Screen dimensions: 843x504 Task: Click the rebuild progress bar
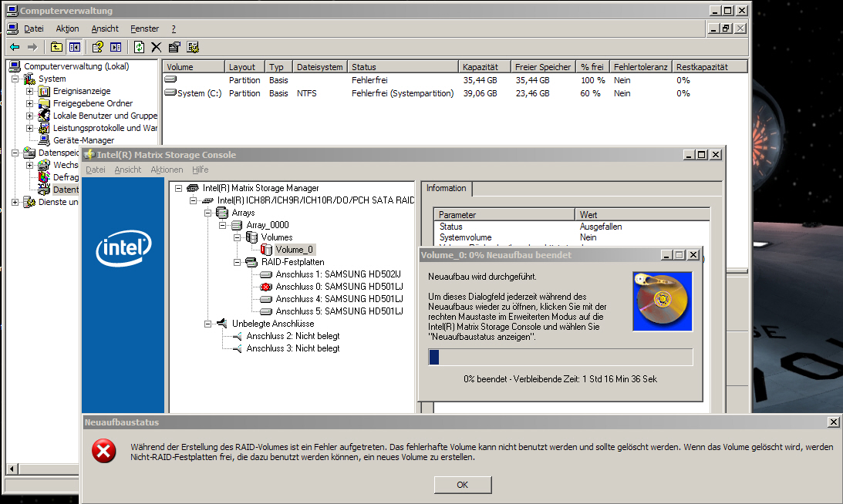click(x=561, y=358)
